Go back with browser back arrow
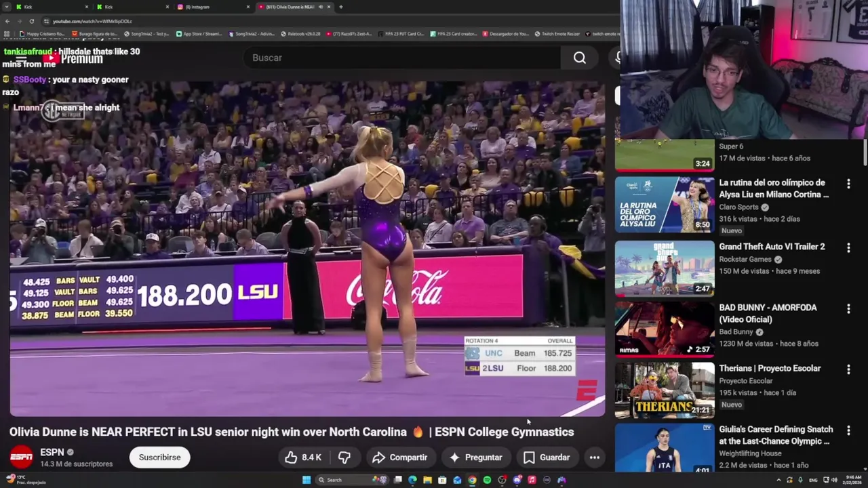Image resolution: width=868 pixels, height=488 pixels. click(x=7, y=21)
